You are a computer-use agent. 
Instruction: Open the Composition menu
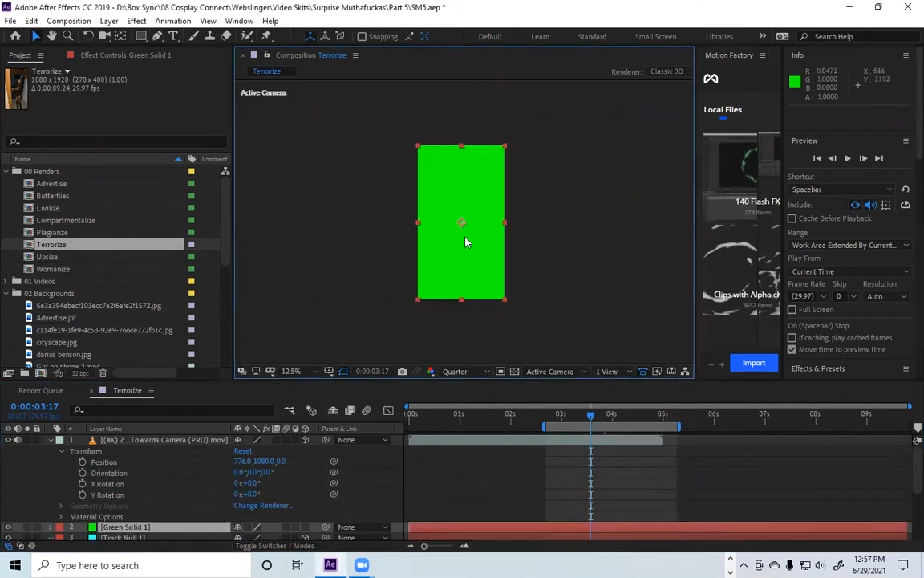pyautogui.click(x=68, y=21)
